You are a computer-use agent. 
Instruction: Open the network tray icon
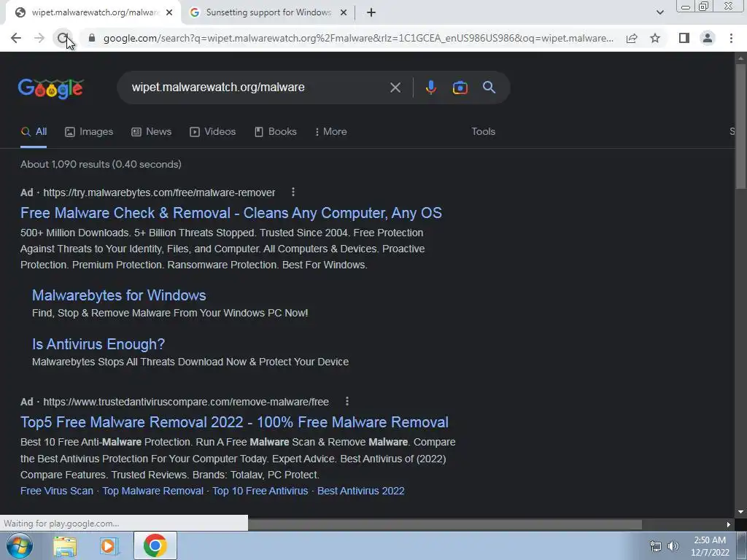coord(656,546)
